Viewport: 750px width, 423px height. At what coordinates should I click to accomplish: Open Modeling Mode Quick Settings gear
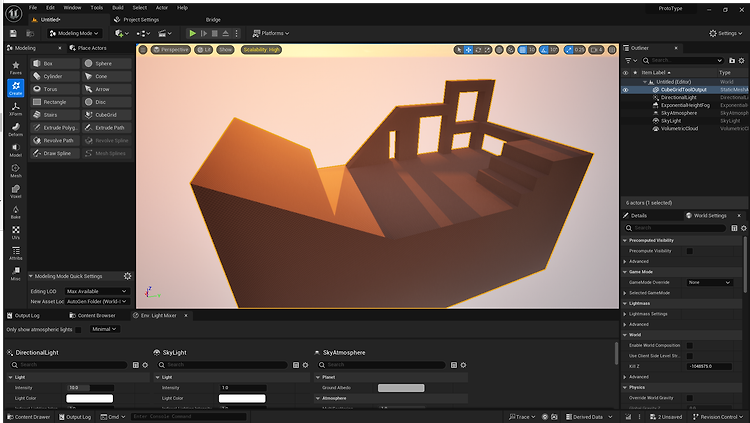pos(127,276)
